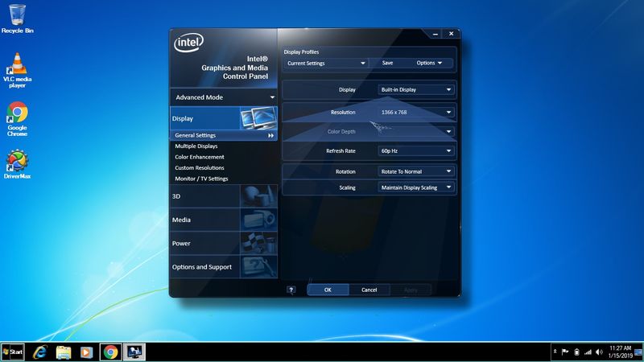This screenshot has height=362, width=644.
Task: Open the Rotate To Normal dropdown
Action: click(415, 171)
